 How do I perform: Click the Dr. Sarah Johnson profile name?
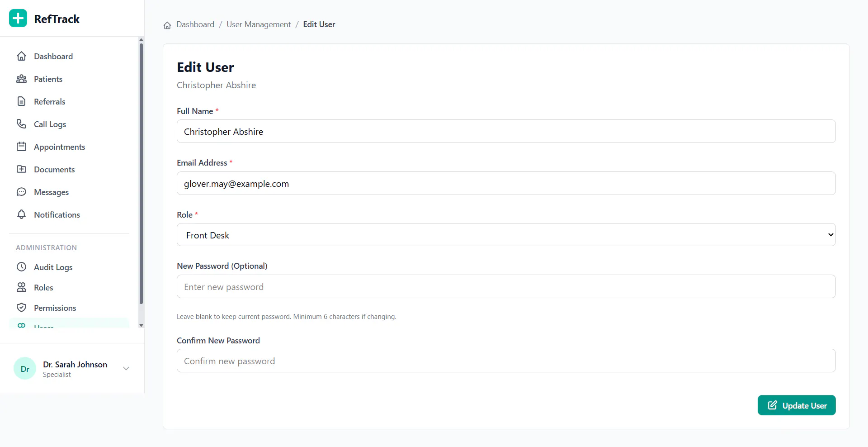pyautogui.click(x=75, y=364)
